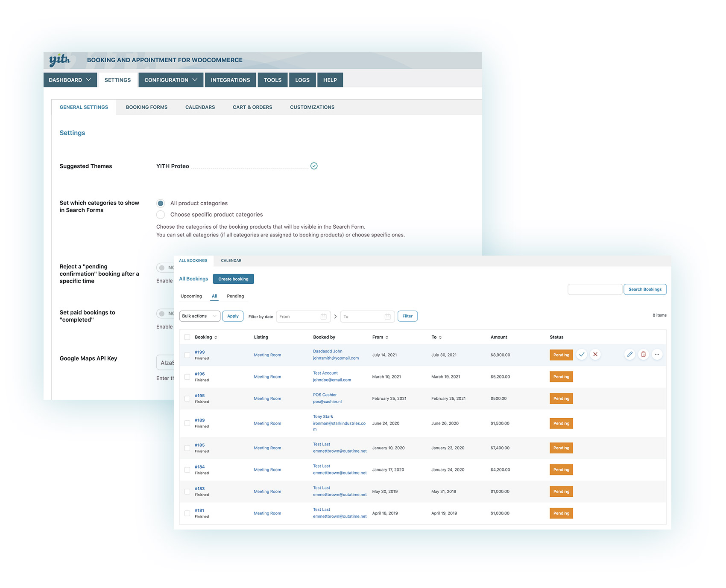Viewport: 726px width, 588px height.
Task: Toggle reject pending confirmation booking switch
Action: [x=165, y=268]
